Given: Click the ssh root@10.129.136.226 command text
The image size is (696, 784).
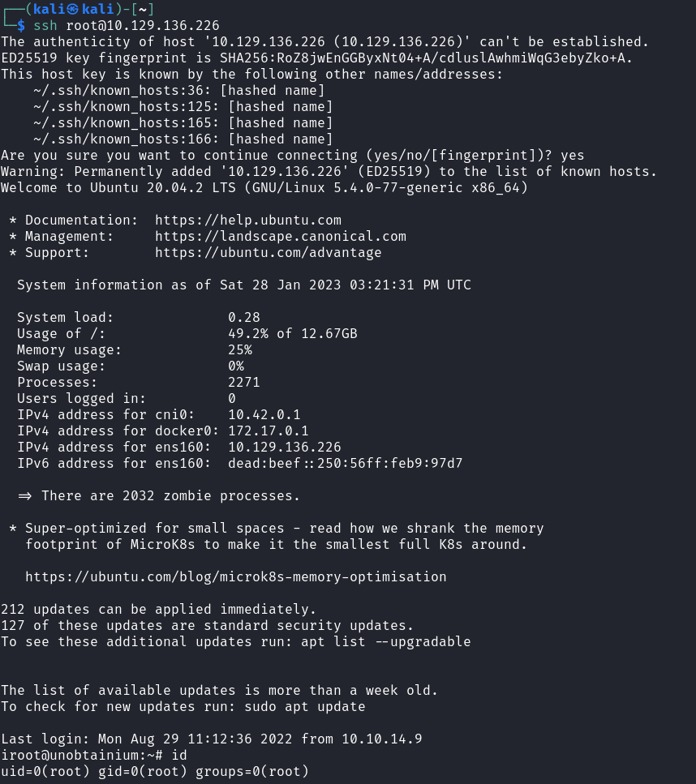Looking at the screenshot, I should coord(127,26).
